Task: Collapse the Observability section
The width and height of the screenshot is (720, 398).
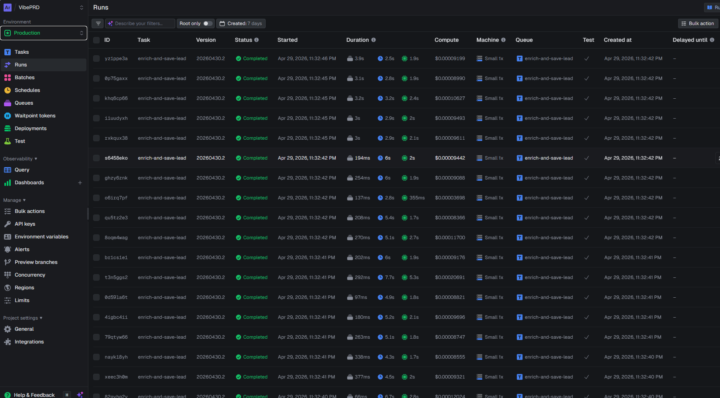Action: [x=20, y=159]
